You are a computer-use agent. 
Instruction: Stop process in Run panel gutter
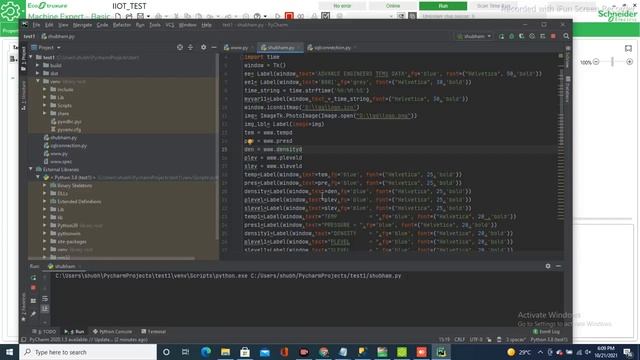point(33,288)
